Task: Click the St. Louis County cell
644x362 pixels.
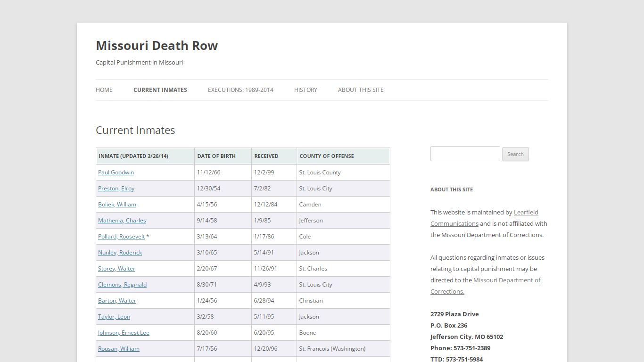Action: 343,173
